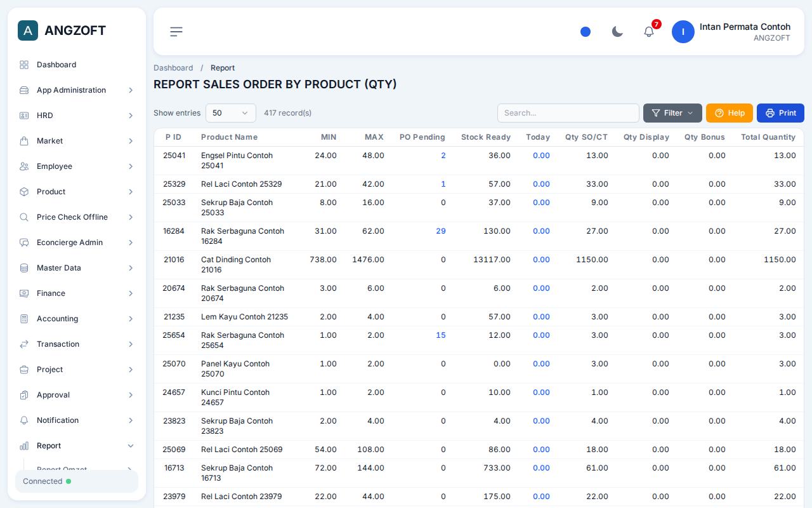Viewport: 812px width, 508px height.
Task: Open the Approval menu item
Action: (77, 395)
